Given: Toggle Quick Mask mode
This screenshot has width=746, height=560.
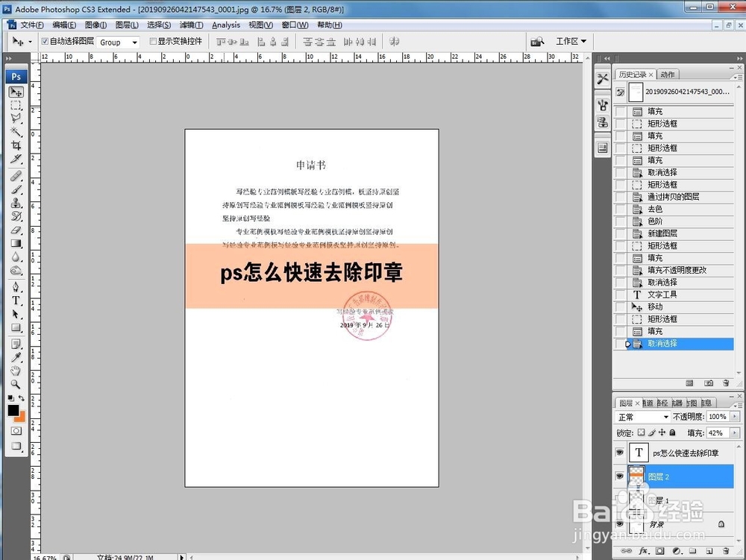Looking at the screenshot, I should (x=16, y=431).
